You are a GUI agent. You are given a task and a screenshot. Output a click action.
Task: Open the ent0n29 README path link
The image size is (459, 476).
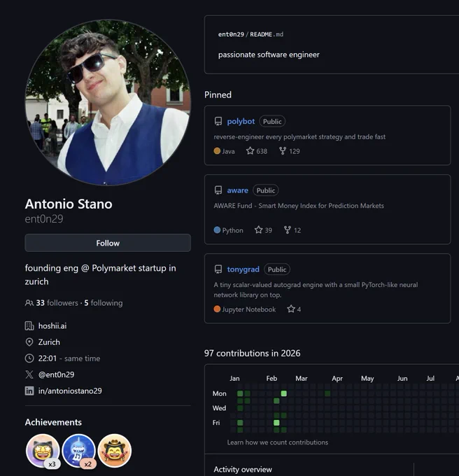231,34
